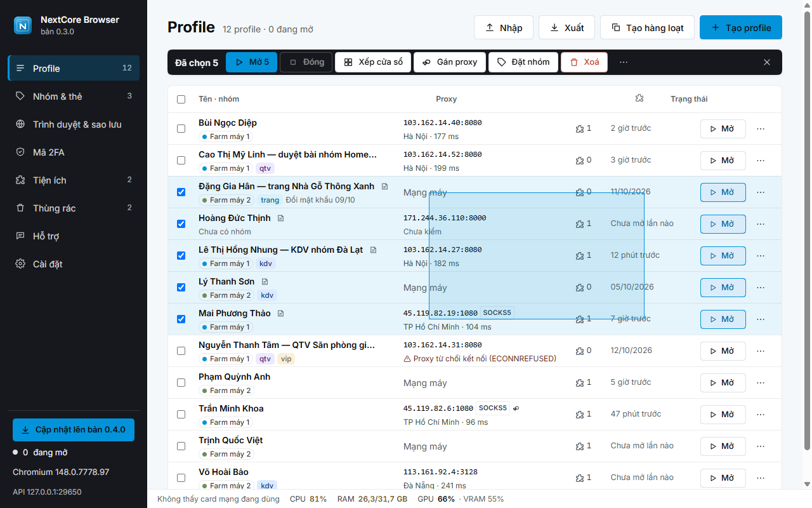Viewport: 812px width, 508px height.
Task: Click the Tạo profile button
Action: click(741, 27)
